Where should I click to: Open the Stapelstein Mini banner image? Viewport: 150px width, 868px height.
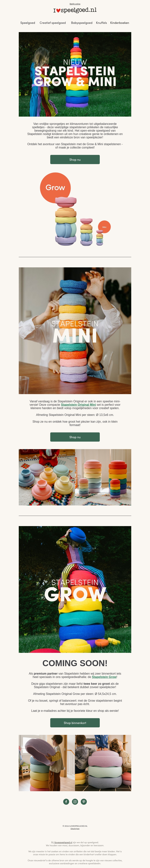(75, 331)
